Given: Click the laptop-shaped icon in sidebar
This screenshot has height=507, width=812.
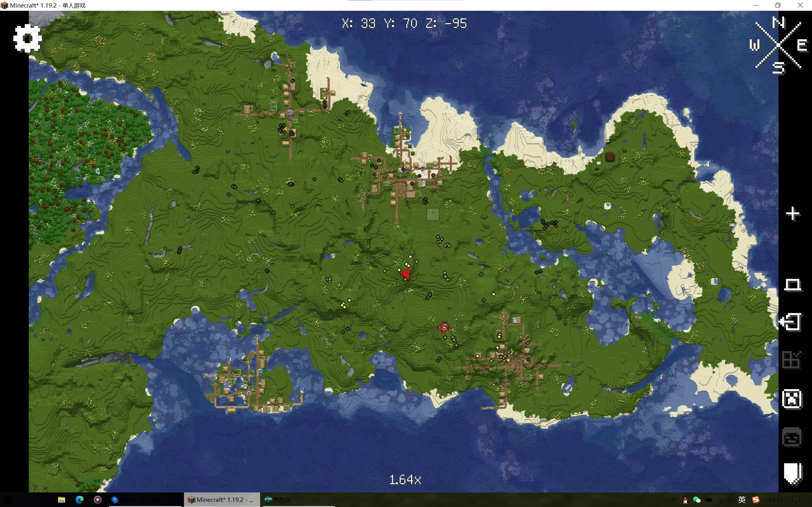Looking at the screenshot, I should (x=793, y=285).
